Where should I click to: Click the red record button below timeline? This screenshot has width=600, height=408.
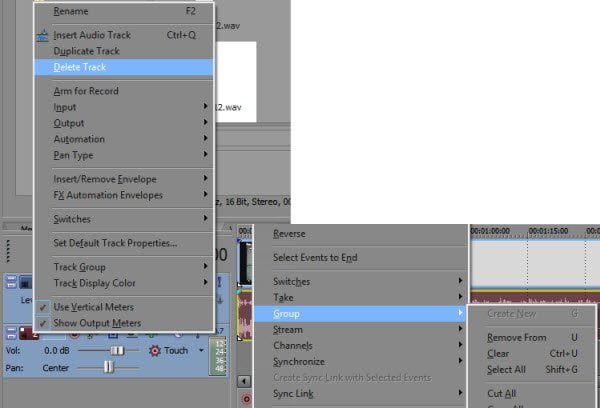(x=246, y=399)
